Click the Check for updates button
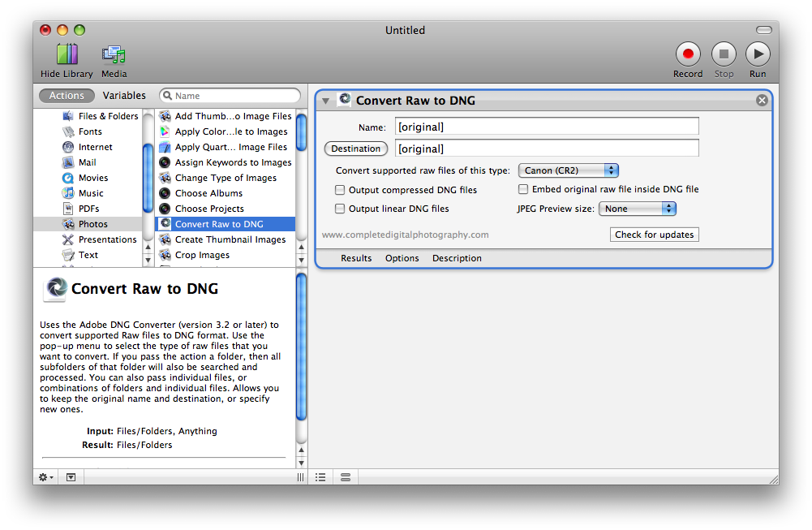The image size is (812, 530). tap(655, 235)
